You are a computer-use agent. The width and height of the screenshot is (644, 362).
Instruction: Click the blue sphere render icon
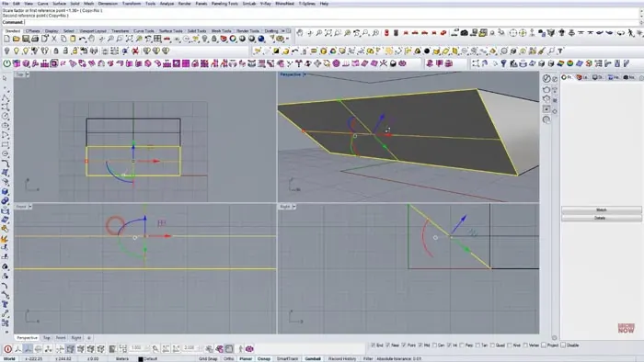pyautogui.click(x=260, y=39)
